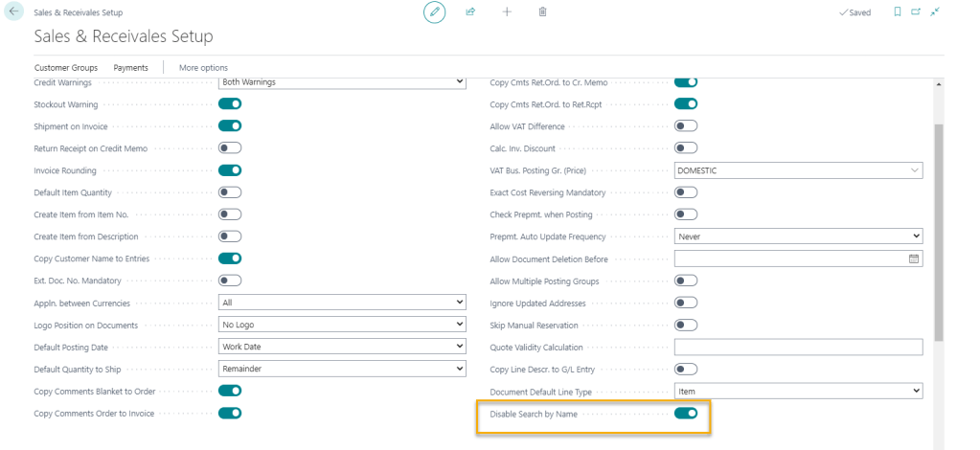Open calendar for Allow Document Deletion Before

913,259
